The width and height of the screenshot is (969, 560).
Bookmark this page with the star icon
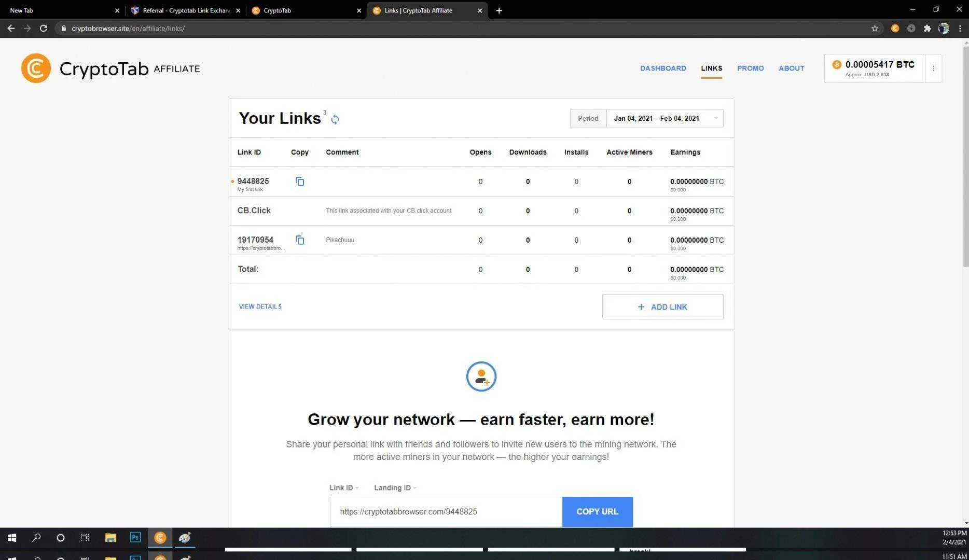[875, 29]
